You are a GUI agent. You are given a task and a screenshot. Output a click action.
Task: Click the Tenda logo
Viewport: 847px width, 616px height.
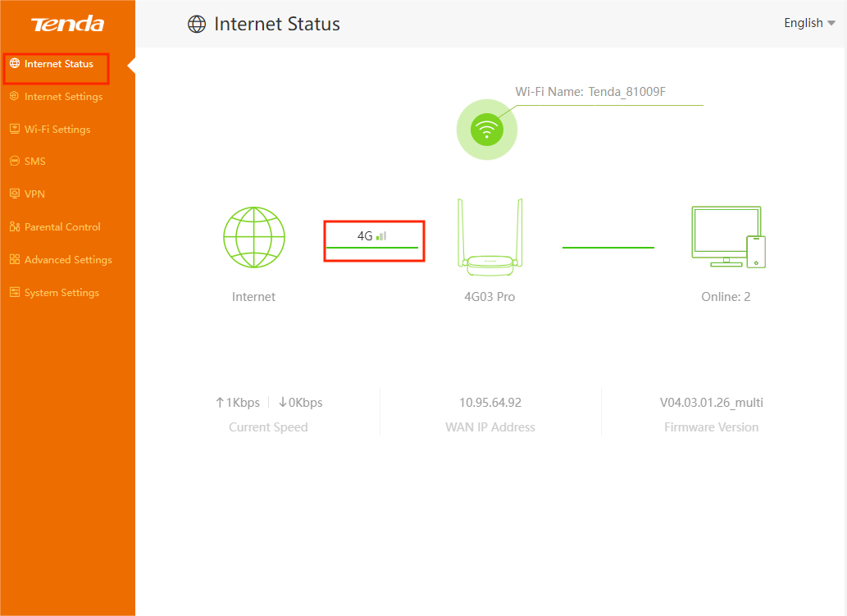tap(67, 24)
